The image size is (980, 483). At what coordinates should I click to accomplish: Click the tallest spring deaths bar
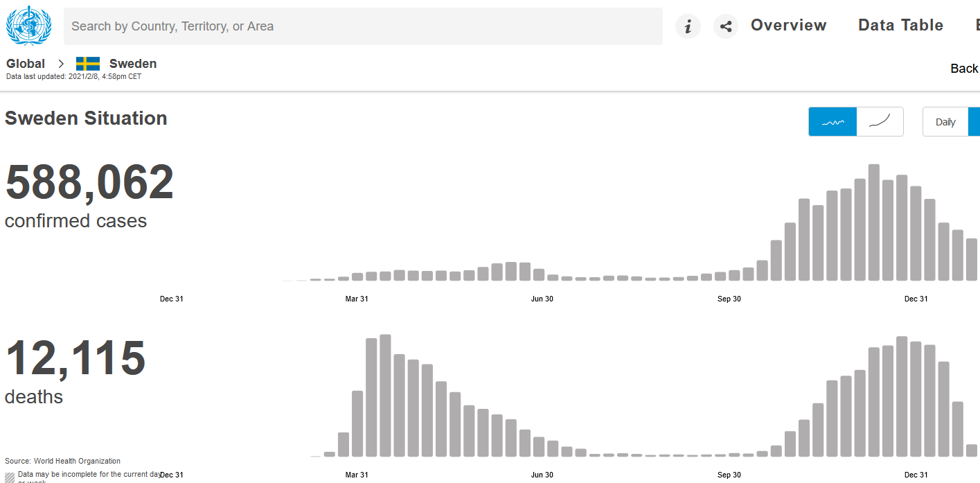385,396
